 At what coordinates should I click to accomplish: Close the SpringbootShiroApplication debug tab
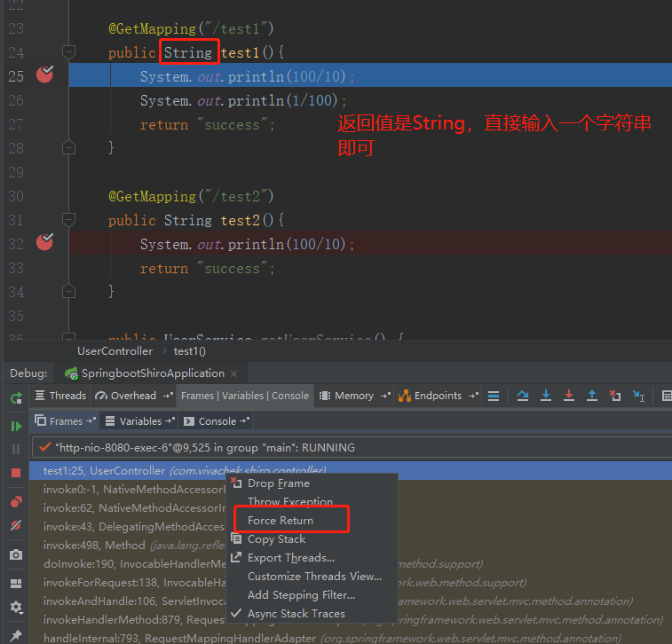click(234, 373)
